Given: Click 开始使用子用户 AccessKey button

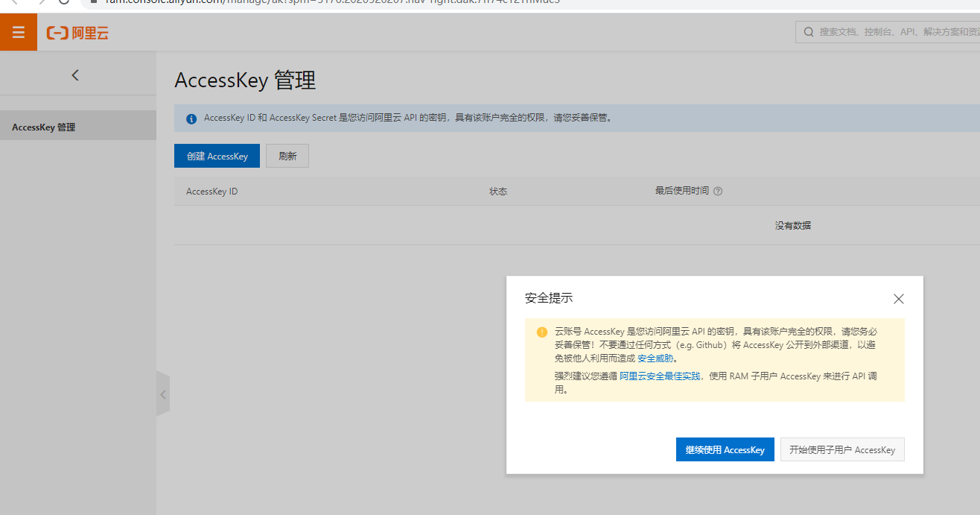Looking at the screenshot, I should pyautogui.click(x=842, y=449).
